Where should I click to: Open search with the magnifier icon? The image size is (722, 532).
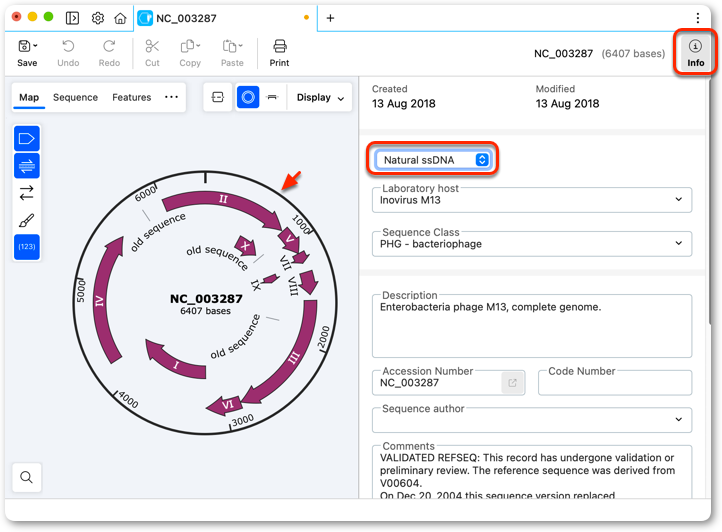(x=27, y=477)
